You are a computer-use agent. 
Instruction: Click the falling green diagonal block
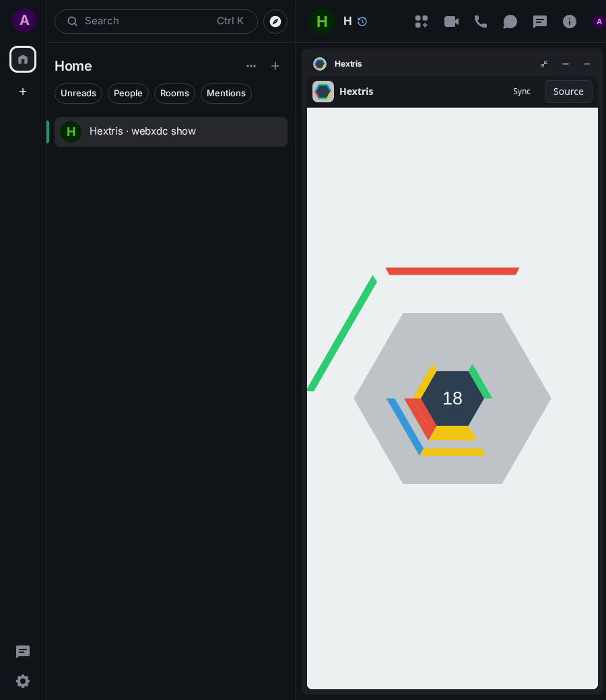pyautogui.click(x=343, y=333)
